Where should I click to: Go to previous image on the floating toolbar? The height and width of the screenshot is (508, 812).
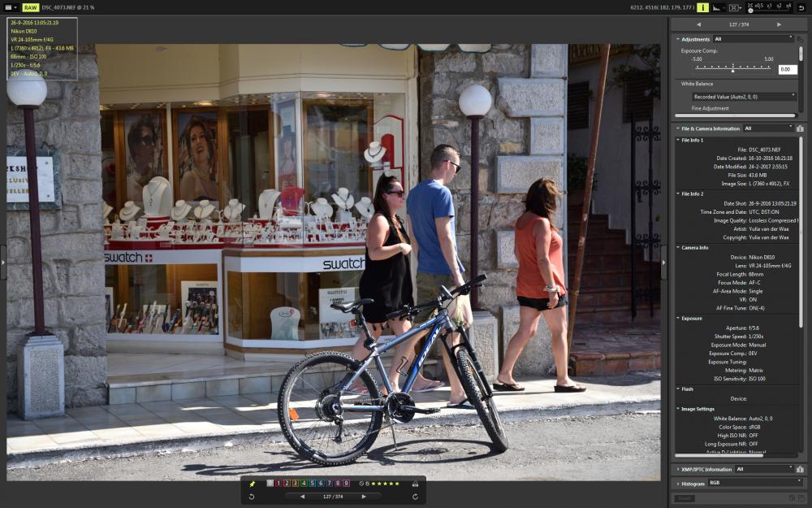pyautogui.click(x=302, y=497)
